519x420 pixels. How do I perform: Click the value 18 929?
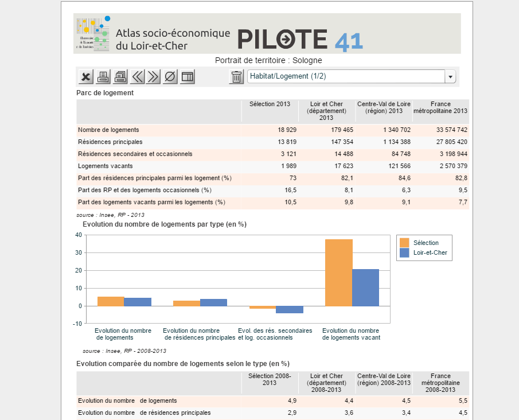coord(287,130)
